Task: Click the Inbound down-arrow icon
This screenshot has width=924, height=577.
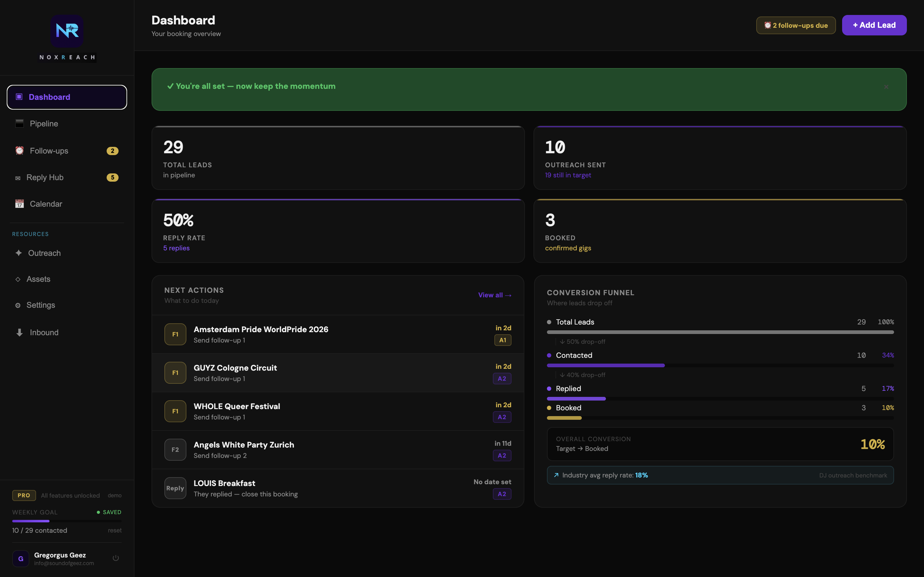Action: coord(19,332)
